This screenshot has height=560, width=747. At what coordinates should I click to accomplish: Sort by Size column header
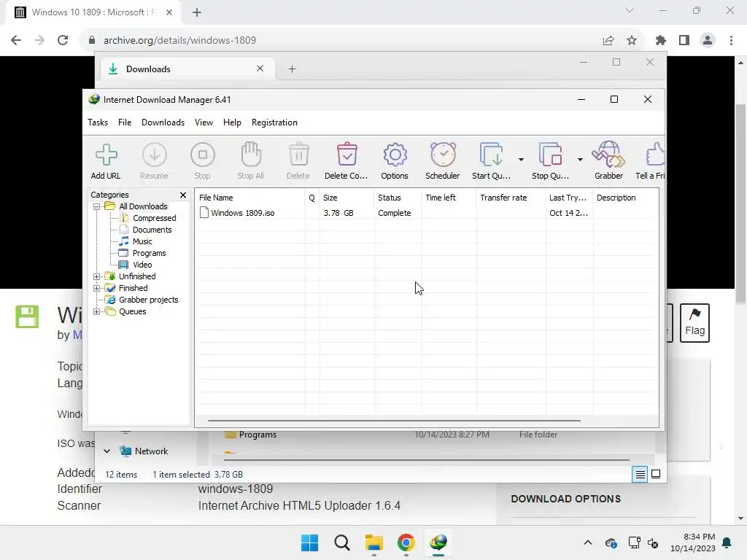pyautogui.click(x=347, y=198)
